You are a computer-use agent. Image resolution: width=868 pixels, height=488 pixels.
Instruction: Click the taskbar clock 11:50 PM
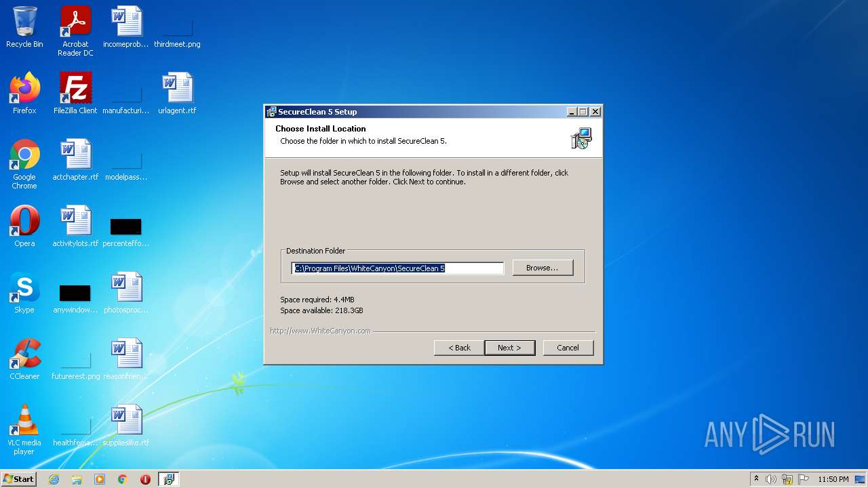point(833,479)
